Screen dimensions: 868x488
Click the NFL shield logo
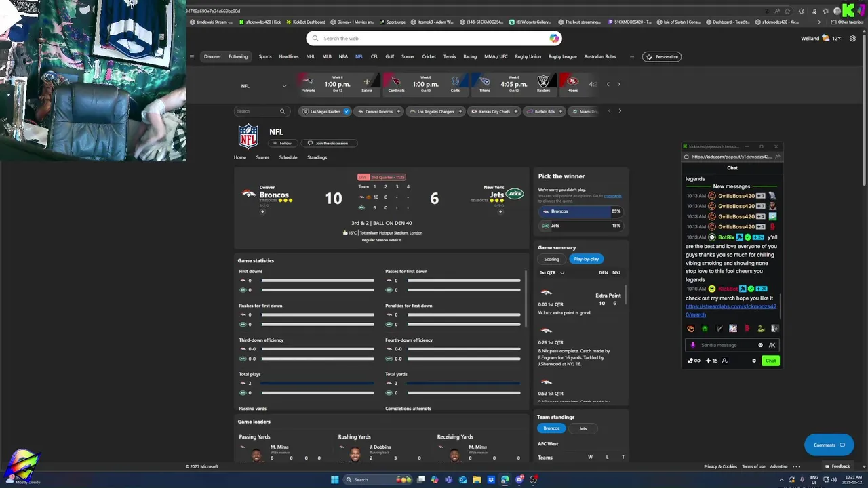point(248,136)
